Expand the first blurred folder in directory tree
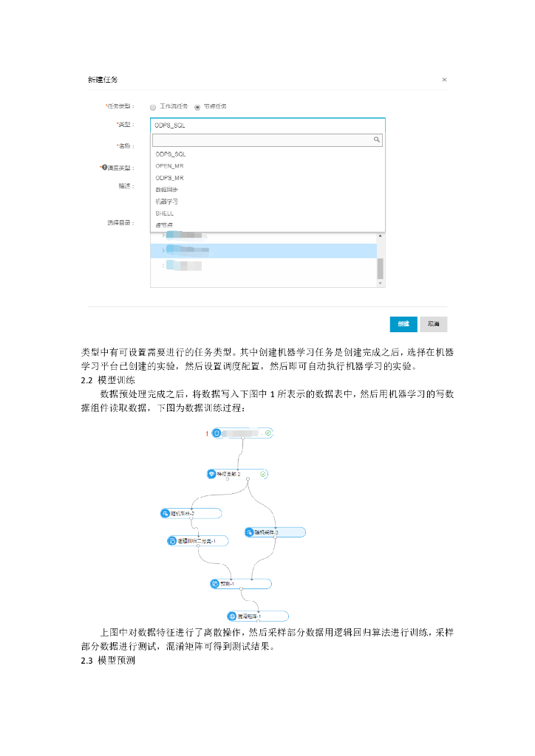This screenshot has width=535, height=756. pos(163,236)
